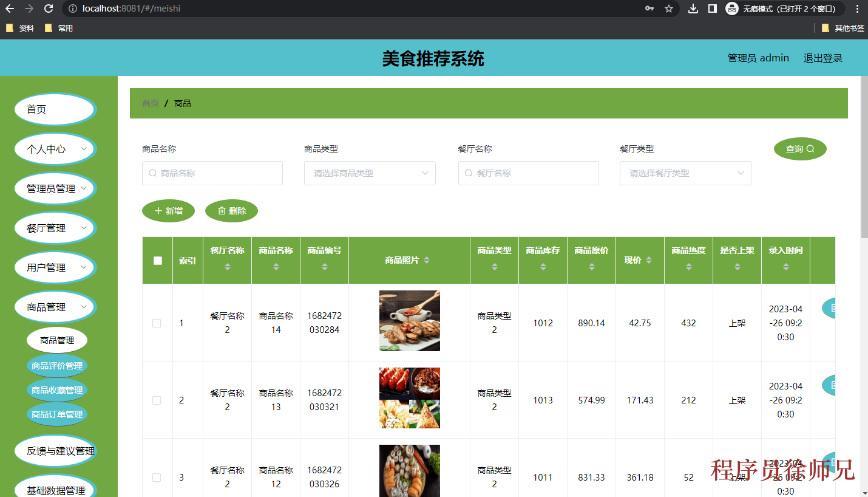This screenshot has height=497, width=868.
Task: Click inside the 商品名称 input field
Action: 212,173
